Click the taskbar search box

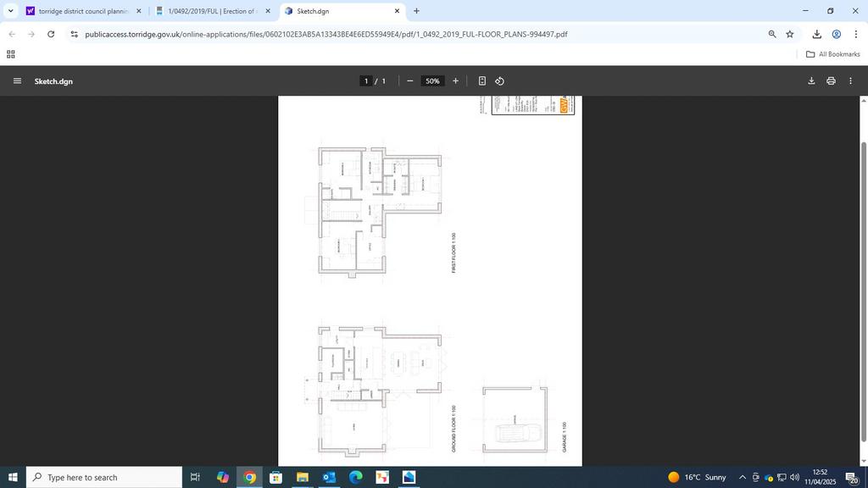point(104,477)
